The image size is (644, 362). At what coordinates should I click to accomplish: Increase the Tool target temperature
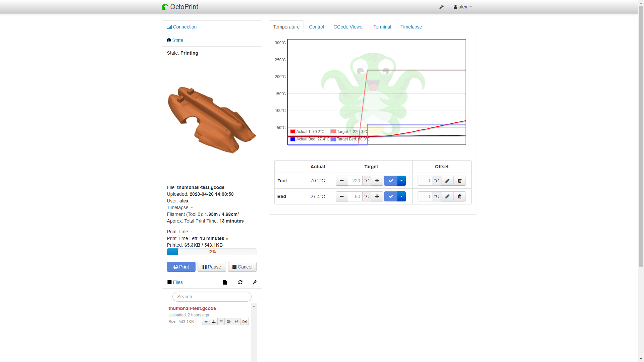click(377, 181)
